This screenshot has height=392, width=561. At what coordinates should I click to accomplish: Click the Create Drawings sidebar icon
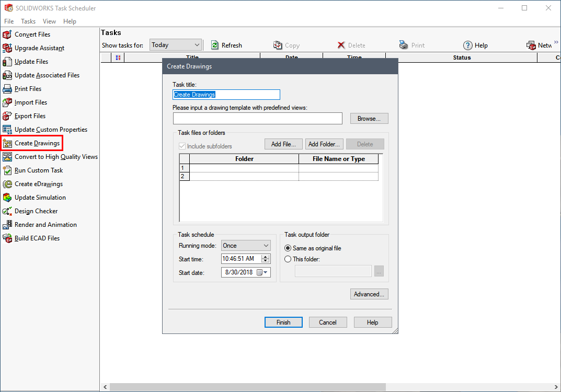click(7, 143)
